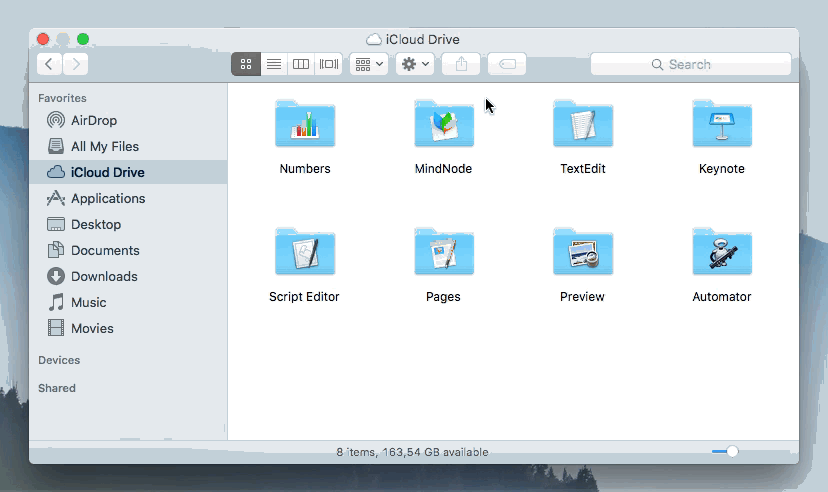Open the Action gear menu
This screenshot has height=492, width=828.
click(415, 64)
